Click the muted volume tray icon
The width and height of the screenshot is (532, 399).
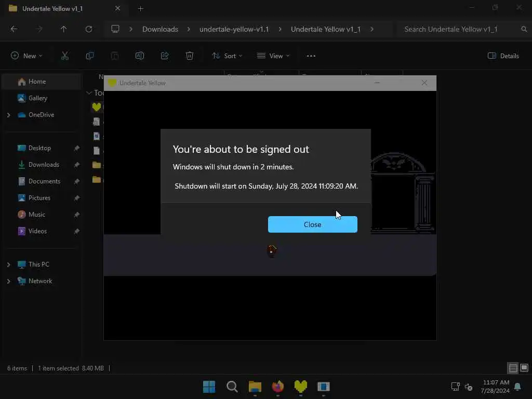469,387
